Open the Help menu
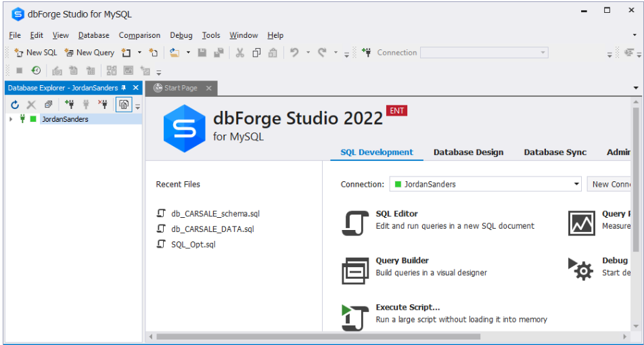This screenshot has height=345, width=644. [x=275, y=35]
